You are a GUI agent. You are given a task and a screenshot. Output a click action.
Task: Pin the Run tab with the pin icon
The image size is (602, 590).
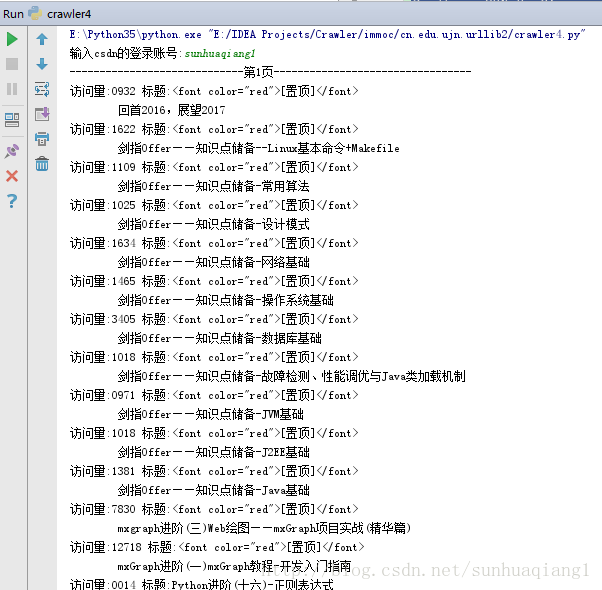point(12,151)
